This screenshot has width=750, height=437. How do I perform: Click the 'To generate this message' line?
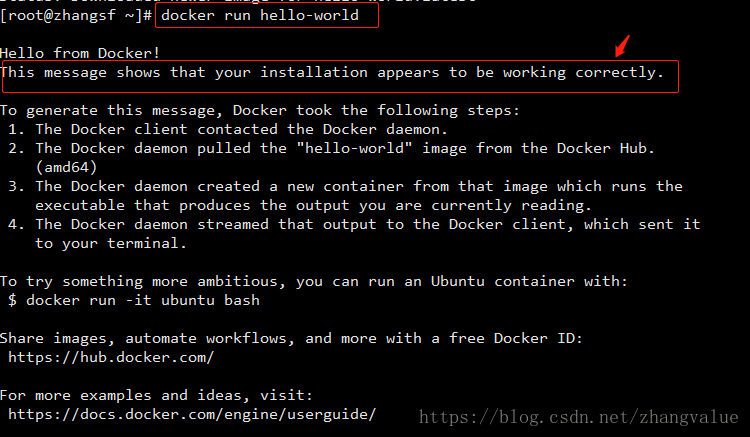click(x=260, y=111)
